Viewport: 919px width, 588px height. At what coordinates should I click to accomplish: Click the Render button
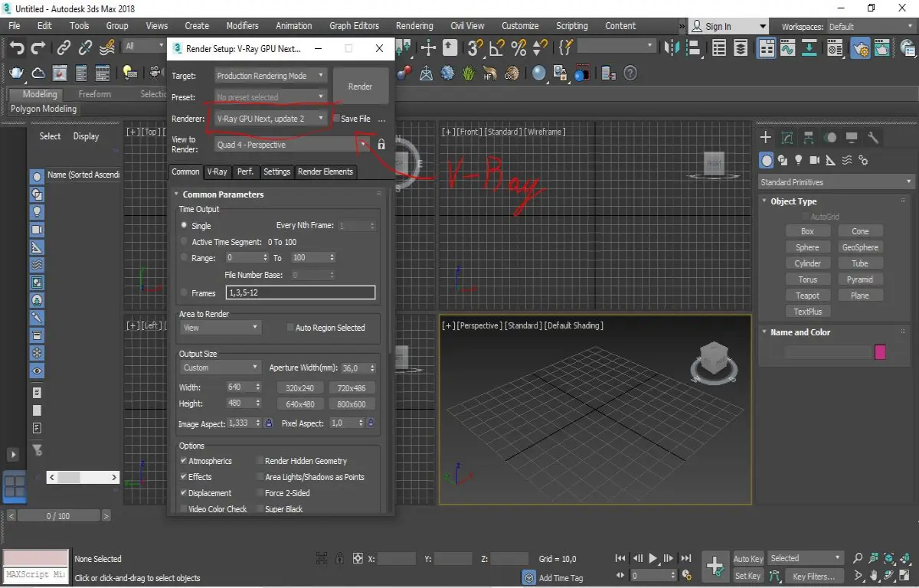[360, 87]
